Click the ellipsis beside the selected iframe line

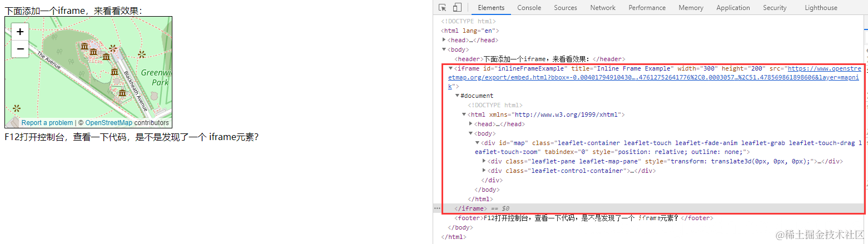[437, 208]
